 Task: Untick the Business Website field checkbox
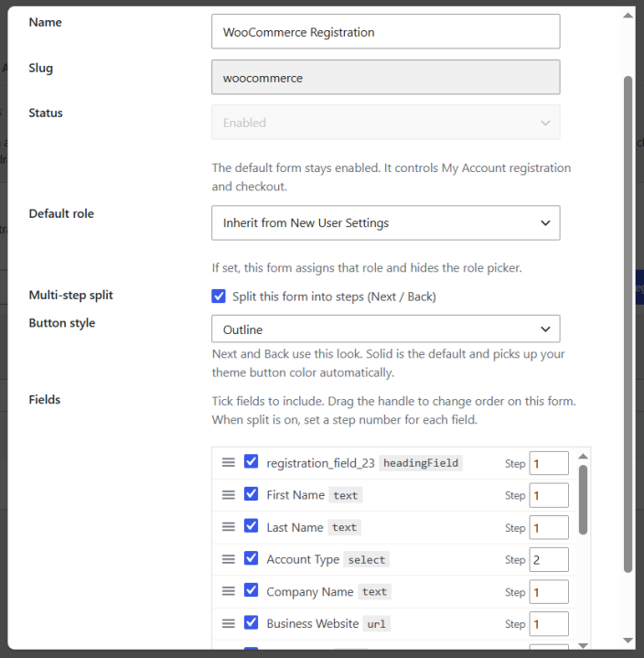[x=251, y=622]
